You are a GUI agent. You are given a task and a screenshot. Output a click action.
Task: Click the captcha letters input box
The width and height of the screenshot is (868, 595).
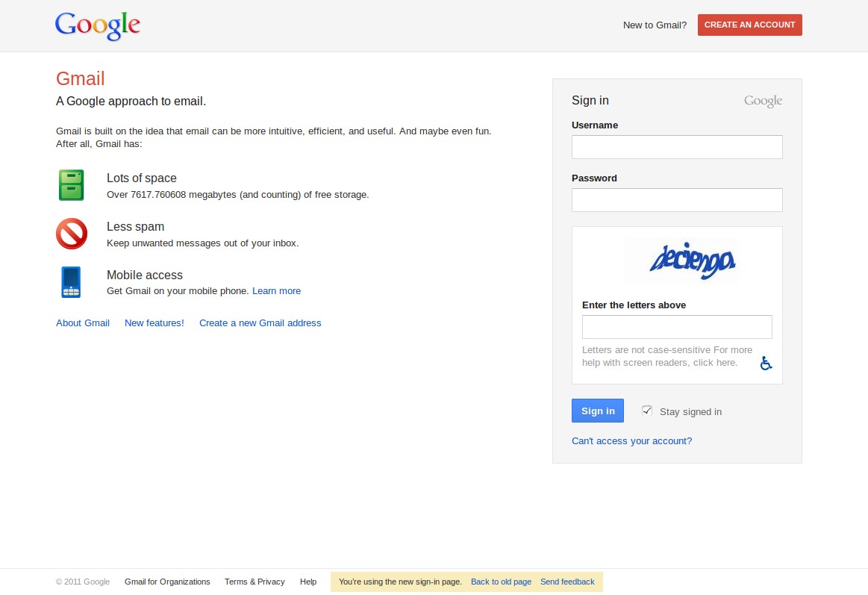pos(677,327)
